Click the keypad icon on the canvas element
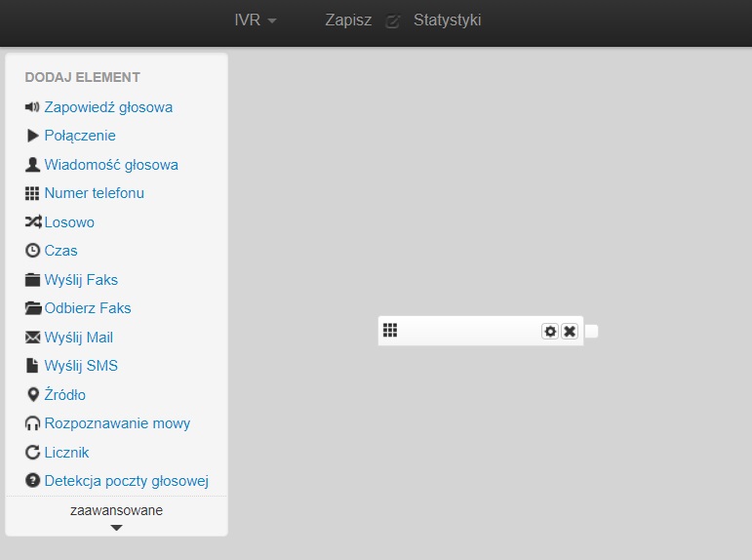 click(390, 330)
